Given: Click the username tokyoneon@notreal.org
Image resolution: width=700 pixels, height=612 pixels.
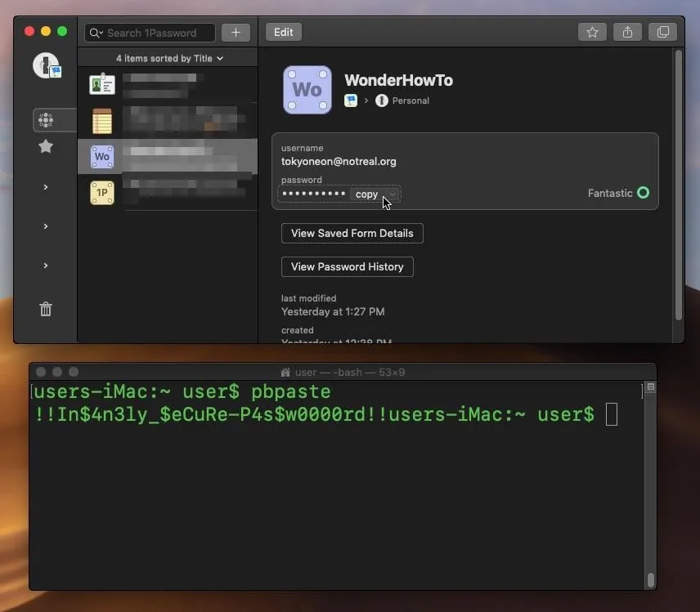Looking at the screenshot, I should (339, 162).
